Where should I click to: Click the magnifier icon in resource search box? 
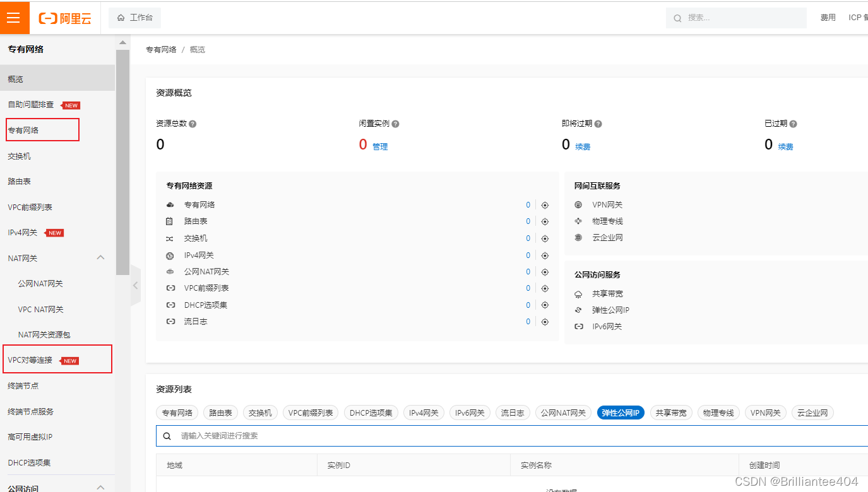167,436
